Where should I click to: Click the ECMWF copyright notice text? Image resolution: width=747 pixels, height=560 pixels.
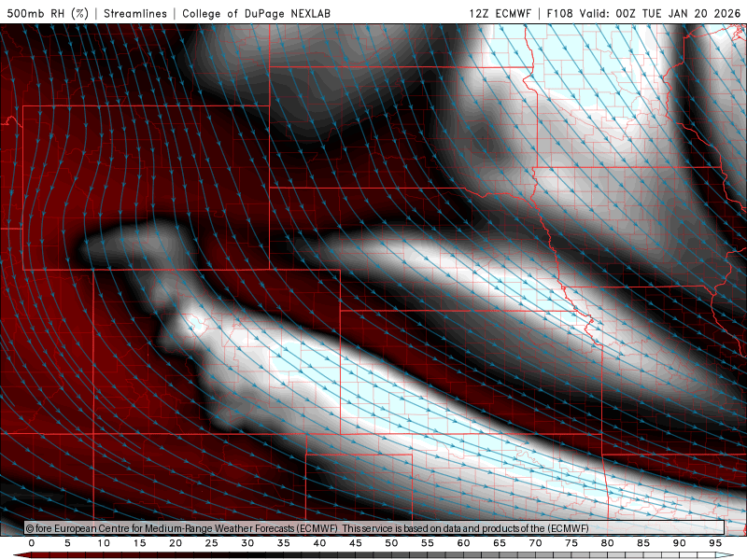point(307,528)
